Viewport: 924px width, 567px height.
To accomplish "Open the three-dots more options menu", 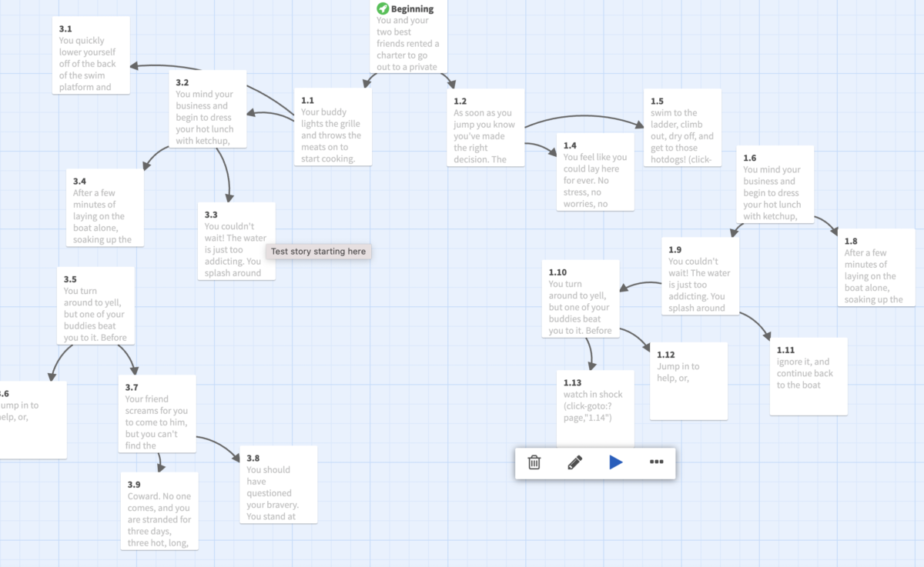I will click(656, 462).
